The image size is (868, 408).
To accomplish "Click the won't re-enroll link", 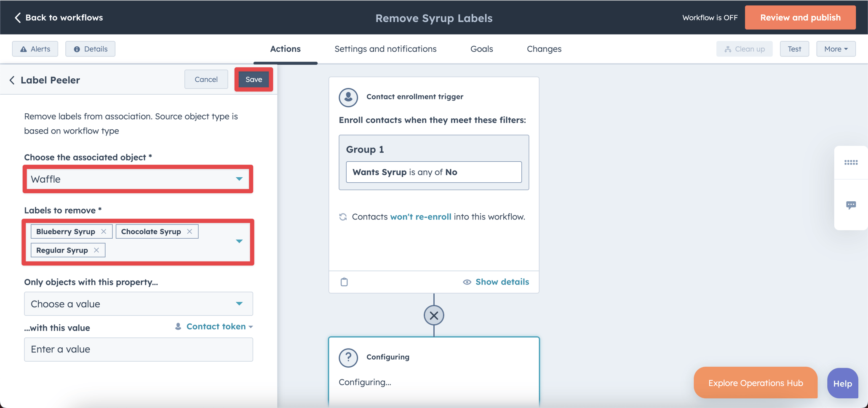I will (421, 216).
